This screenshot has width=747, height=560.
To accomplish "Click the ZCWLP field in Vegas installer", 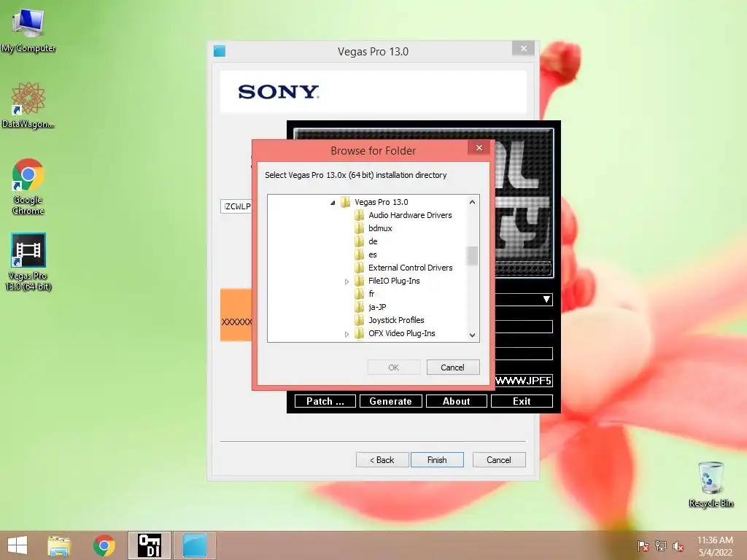I will tap(237, 206).
